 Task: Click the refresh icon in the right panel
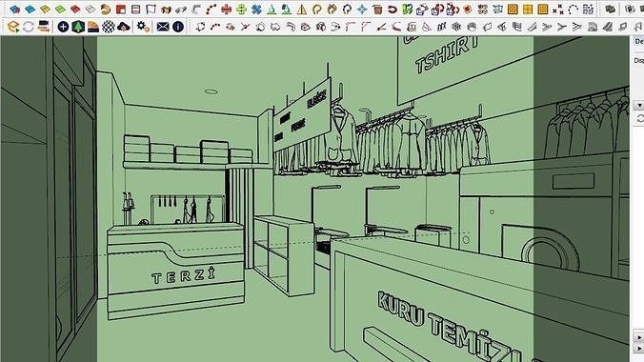(x=640, y=119)
